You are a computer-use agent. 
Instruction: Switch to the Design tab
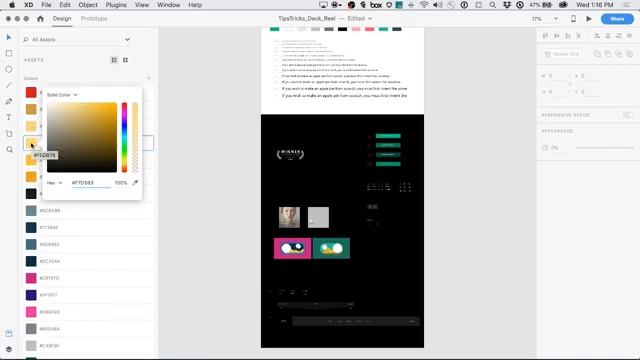[62, 19]
